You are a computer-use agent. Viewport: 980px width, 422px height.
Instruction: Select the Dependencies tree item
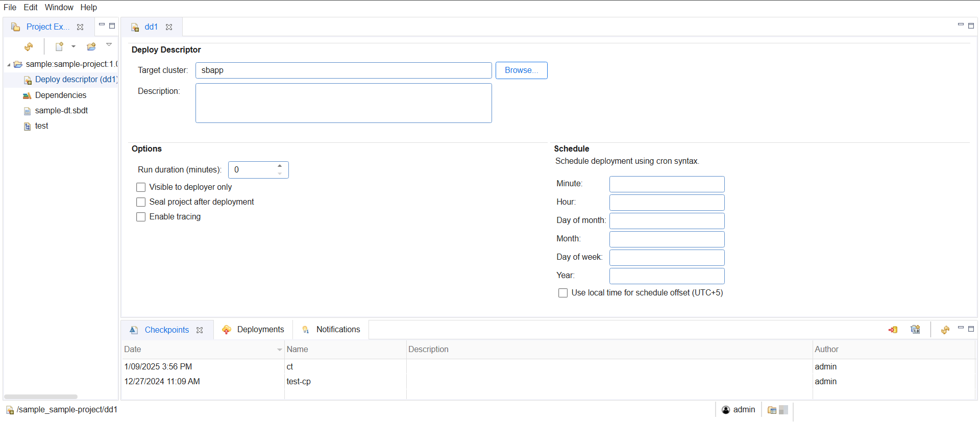click(60, 95)
